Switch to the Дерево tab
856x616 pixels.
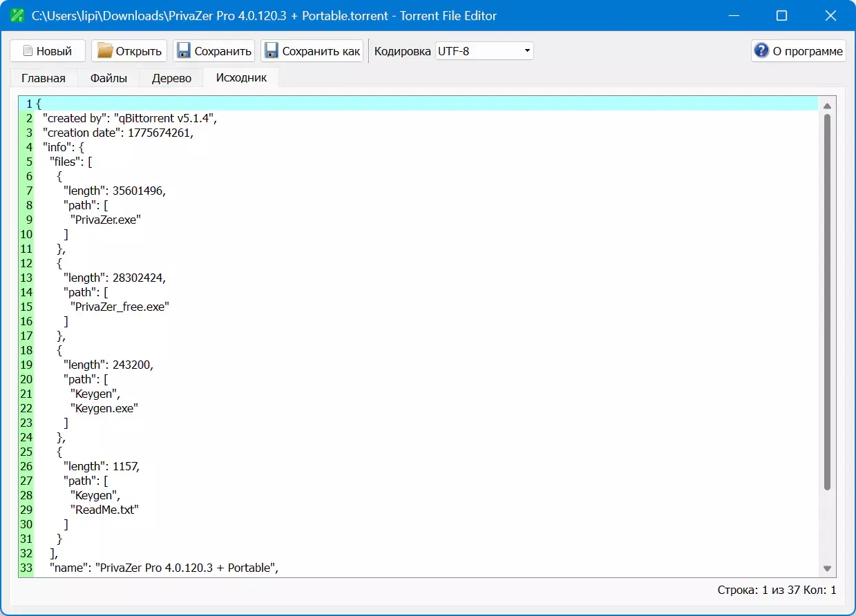(x=171, y=78)
